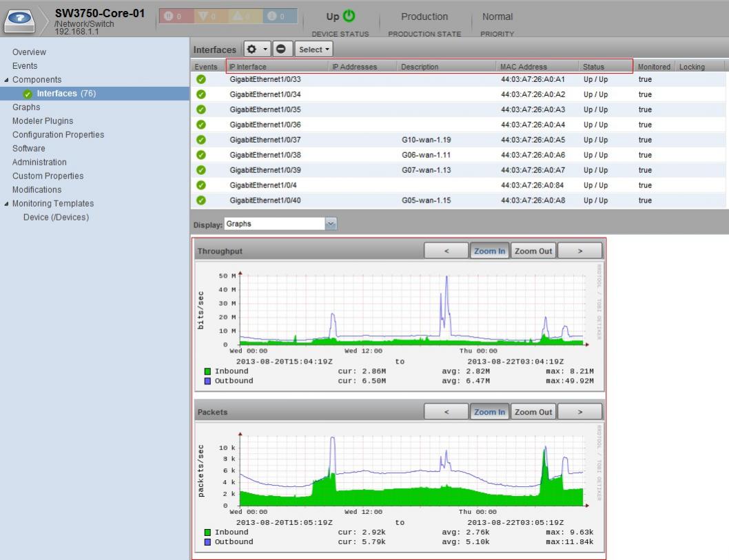
Task: Open Configuration Properties in sidebar
Action: (x=58, y=135)
